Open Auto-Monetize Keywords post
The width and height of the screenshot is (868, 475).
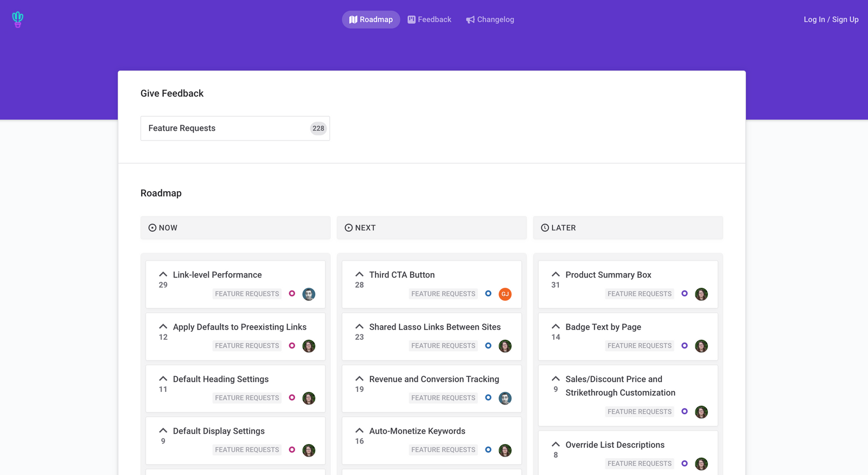tap(417, 431)
